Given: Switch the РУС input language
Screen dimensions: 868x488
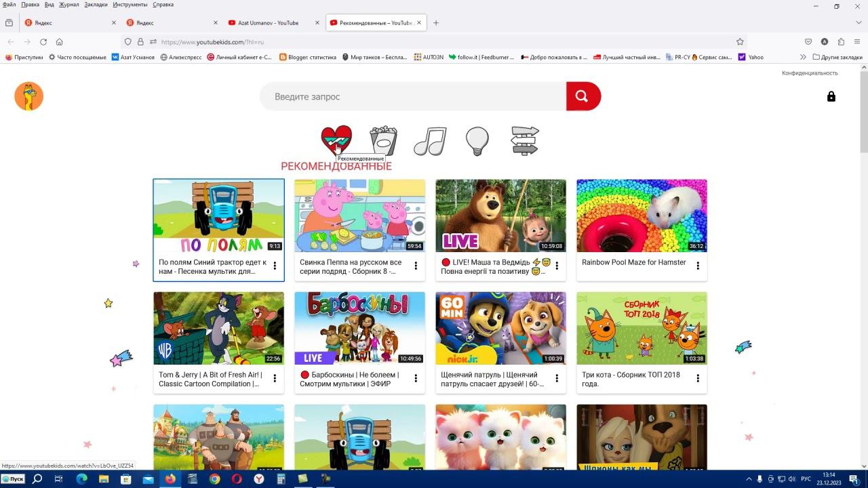Looking at the screenshot, I should point(806,479).
